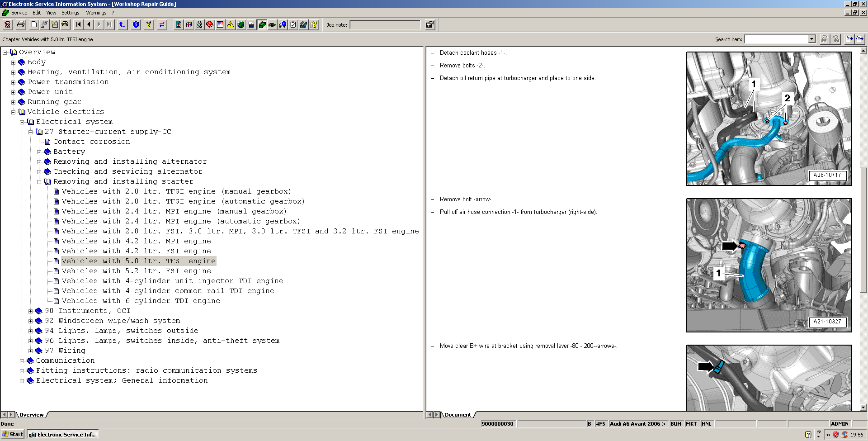Image resolution: width=868 pixels, height=441 pixels.
Task: Click the printer icon in the toolbar
Action: [x=20, y=24]
